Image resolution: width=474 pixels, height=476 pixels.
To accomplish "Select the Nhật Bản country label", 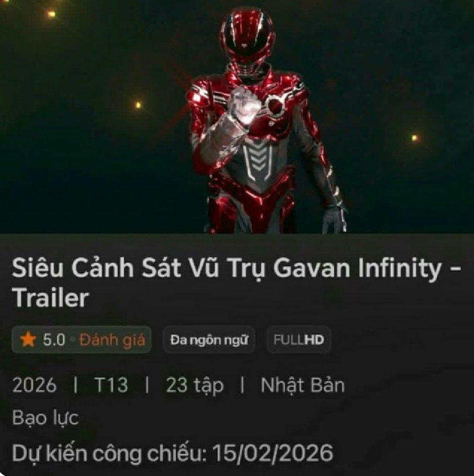I will pos(303,386).
